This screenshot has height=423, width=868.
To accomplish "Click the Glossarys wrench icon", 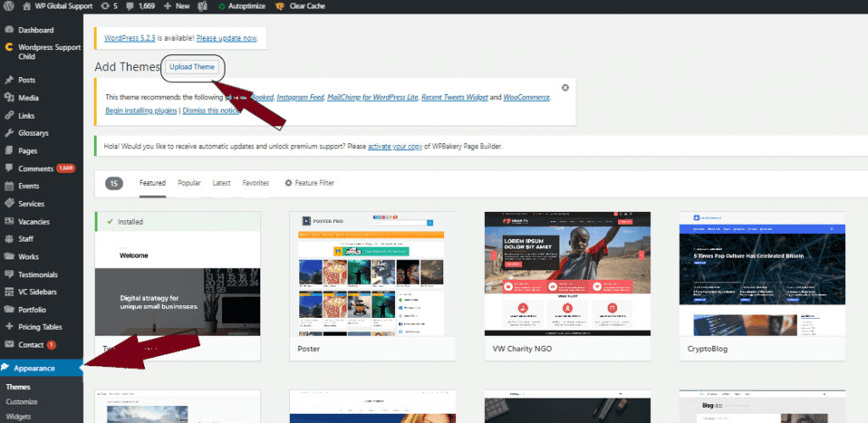I will pyautogui.click(x=8, y=133).
